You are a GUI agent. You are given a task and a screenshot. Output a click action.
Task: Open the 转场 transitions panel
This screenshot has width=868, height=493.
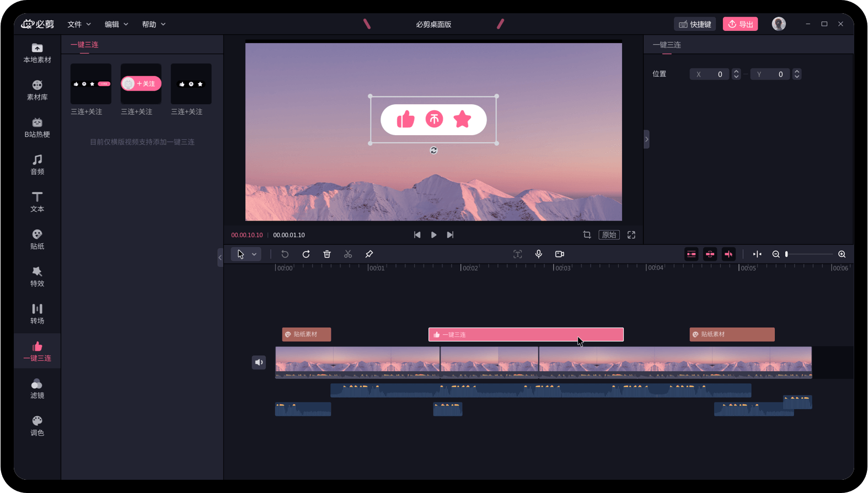tap(37, 313)
